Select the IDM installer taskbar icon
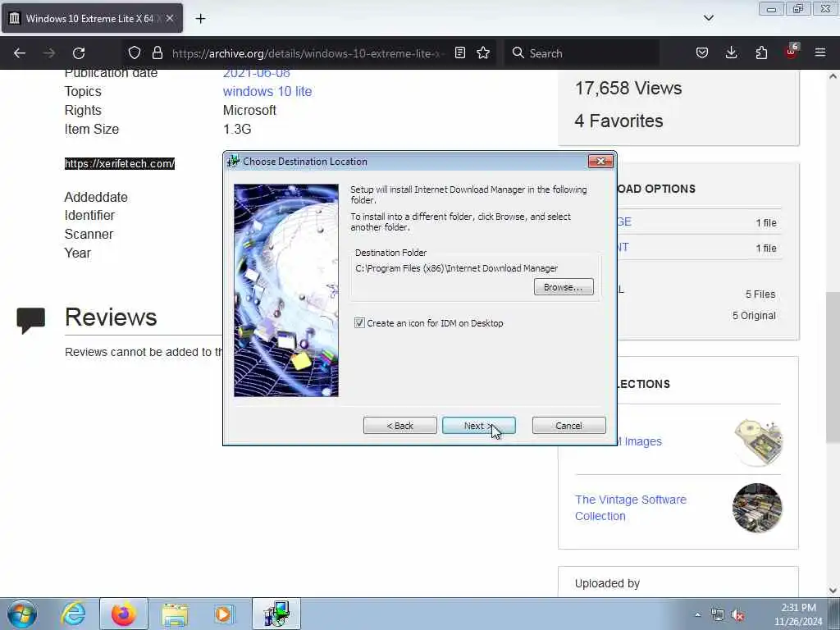840x630 pixels. (x=276, y=614)
